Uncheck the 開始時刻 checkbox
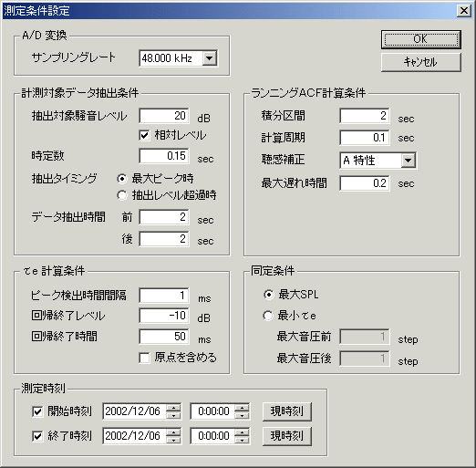This screenshot has width=476, height=468. tap(37, 411)
